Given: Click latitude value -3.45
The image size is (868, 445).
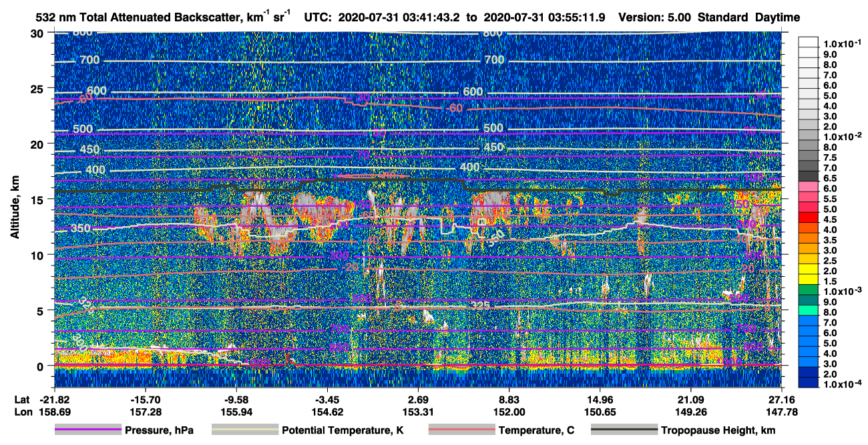Looking at the screenshot, I should 327,399.
